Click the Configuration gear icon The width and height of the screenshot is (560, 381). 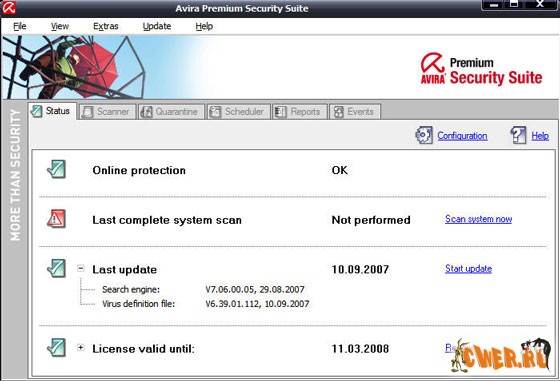click(424, 135)
